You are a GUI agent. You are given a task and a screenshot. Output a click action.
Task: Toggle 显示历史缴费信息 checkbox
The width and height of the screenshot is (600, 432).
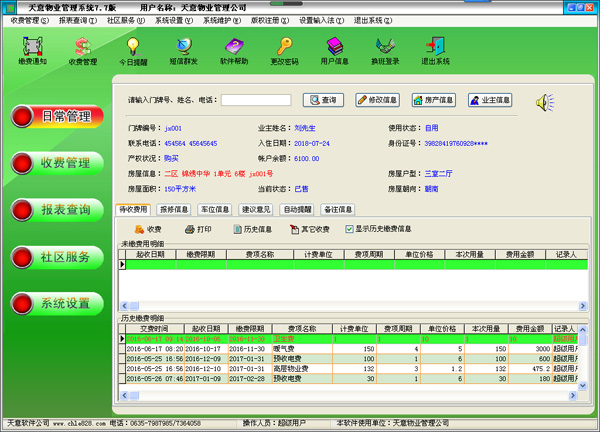coord(350,229)
